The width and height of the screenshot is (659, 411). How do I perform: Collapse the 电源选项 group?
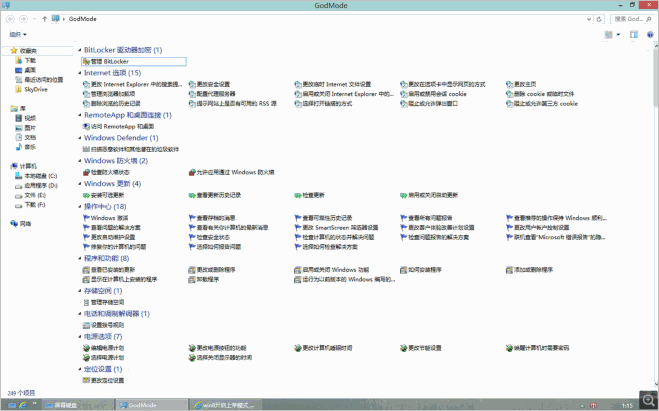(x=80, y=337)
